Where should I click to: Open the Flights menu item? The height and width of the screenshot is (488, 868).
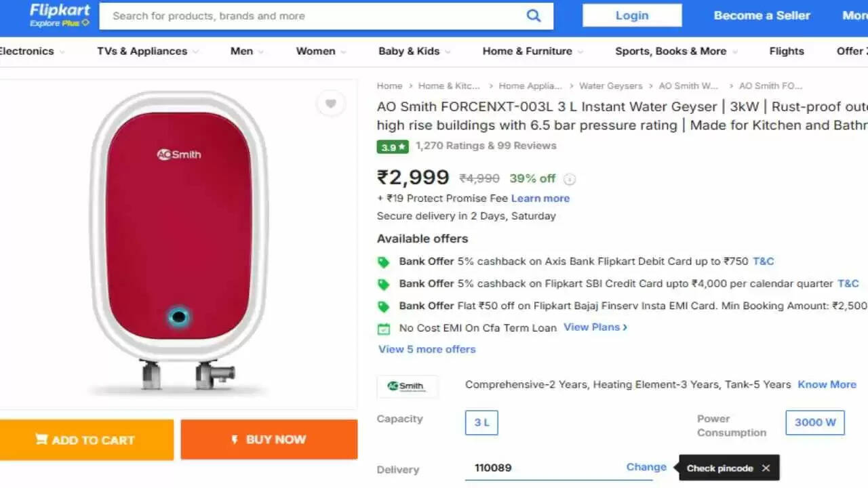[787, 52]
